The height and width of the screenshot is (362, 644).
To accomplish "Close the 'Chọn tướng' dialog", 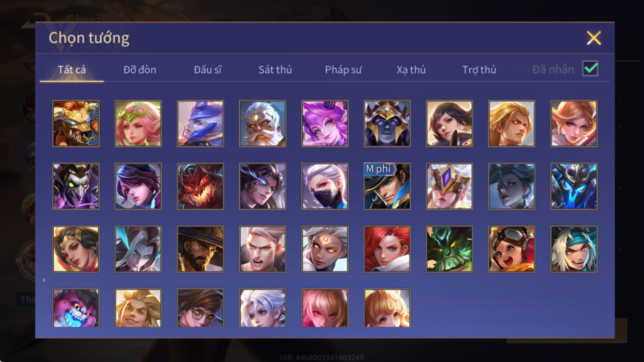I will [593, 38].
